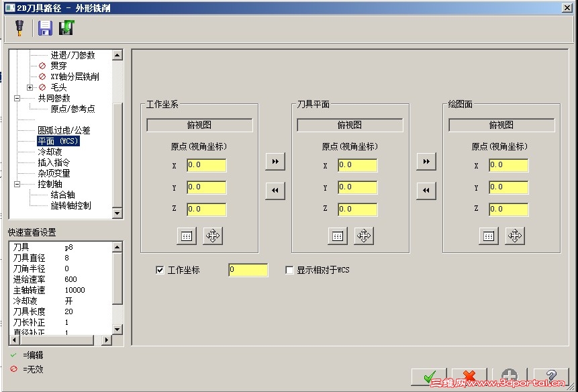
Task: Select 贯穿 in the tree
Action: 58,66
